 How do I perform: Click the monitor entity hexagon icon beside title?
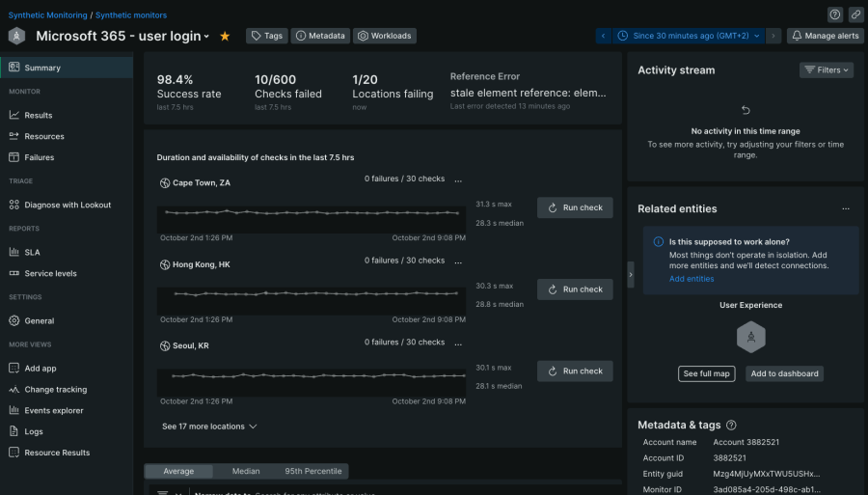click(x=16, y=36)
